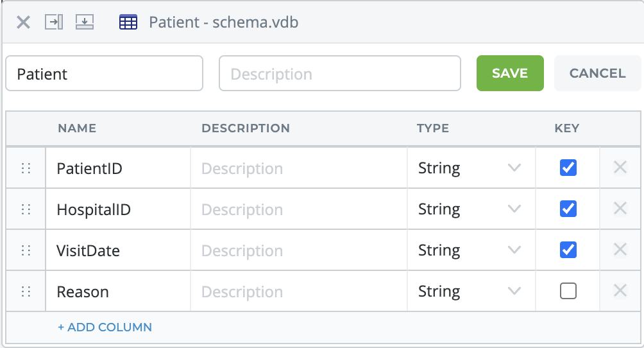
Task: Delete the PatientID column row
Action: (620, 168)
